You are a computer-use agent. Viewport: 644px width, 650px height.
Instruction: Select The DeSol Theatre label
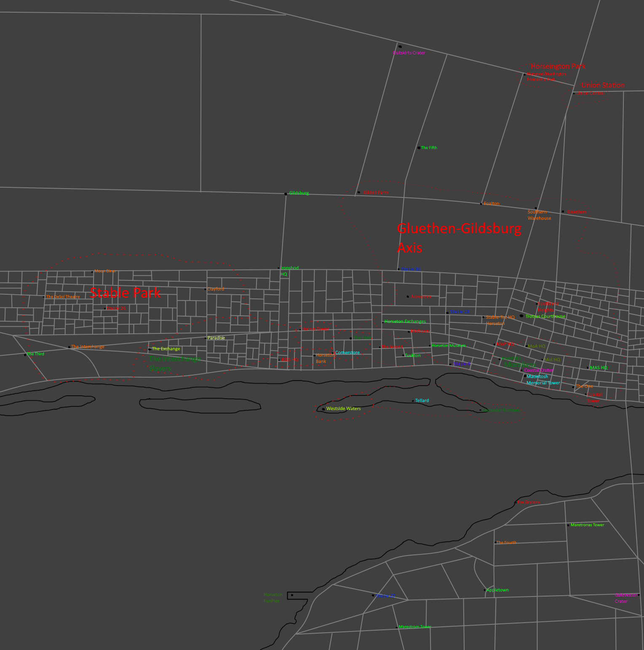coord(63,297)
